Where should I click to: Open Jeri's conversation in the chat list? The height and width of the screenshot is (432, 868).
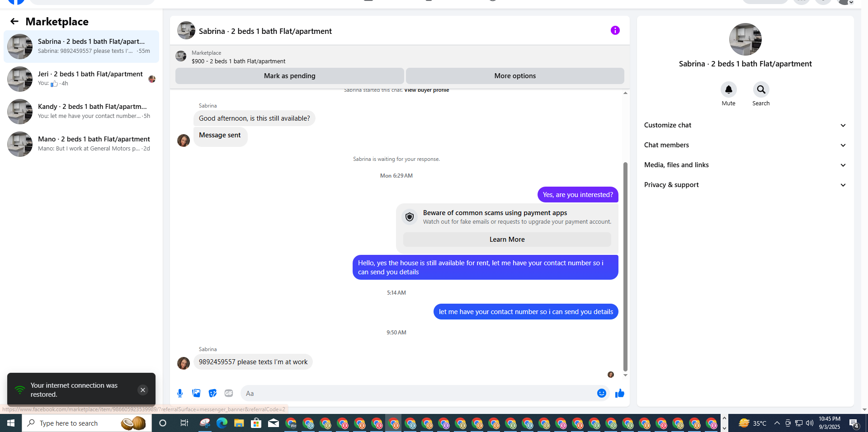(81, 79)
